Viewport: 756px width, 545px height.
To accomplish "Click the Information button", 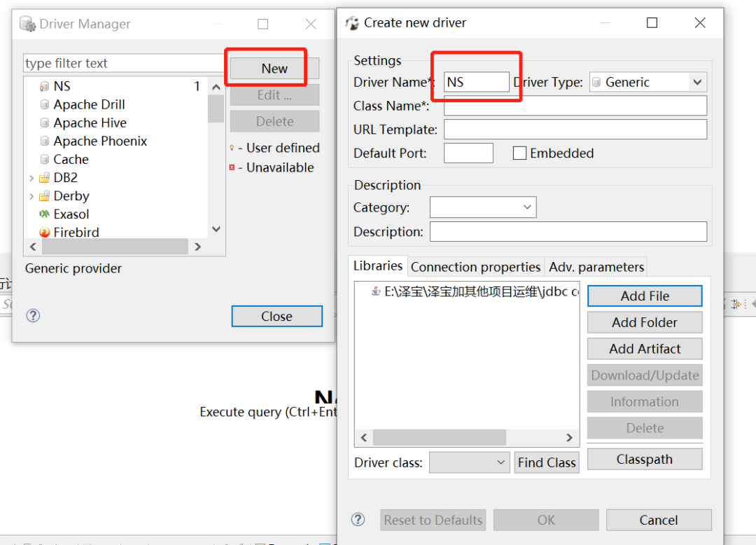I will 645,402.
